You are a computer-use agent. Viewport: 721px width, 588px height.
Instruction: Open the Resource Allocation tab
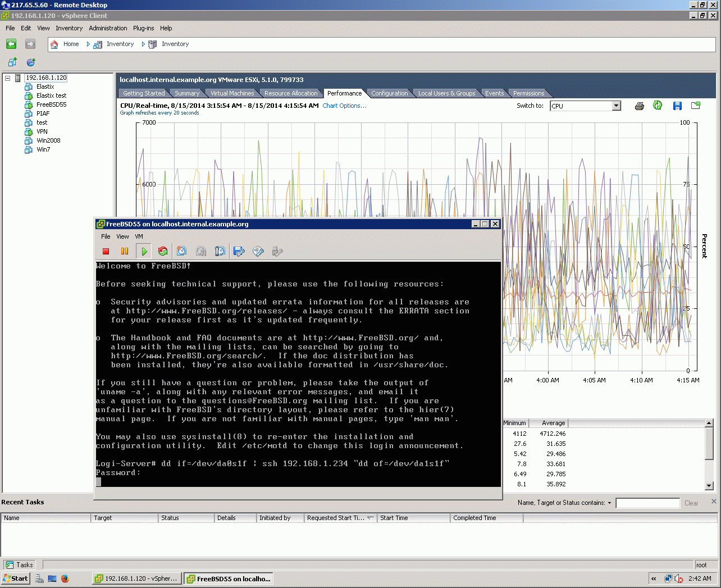pyautogui.click(x=291, y=93)
